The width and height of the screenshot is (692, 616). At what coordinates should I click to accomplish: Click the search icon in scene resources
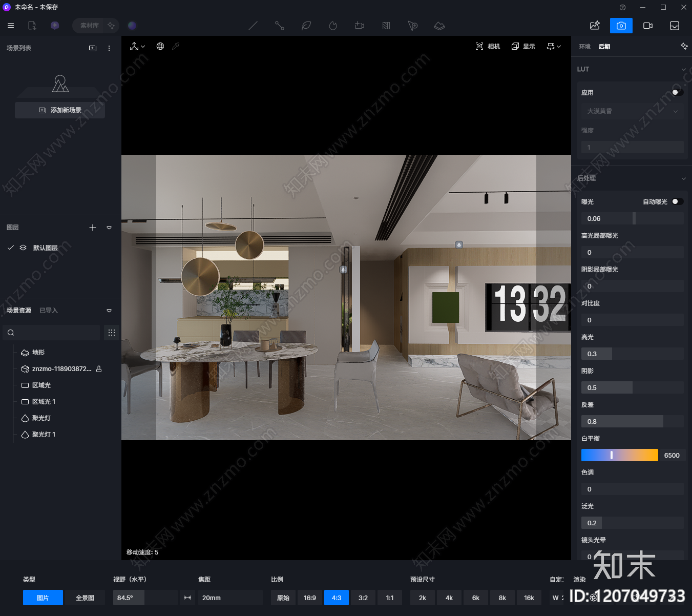[11, 333]
